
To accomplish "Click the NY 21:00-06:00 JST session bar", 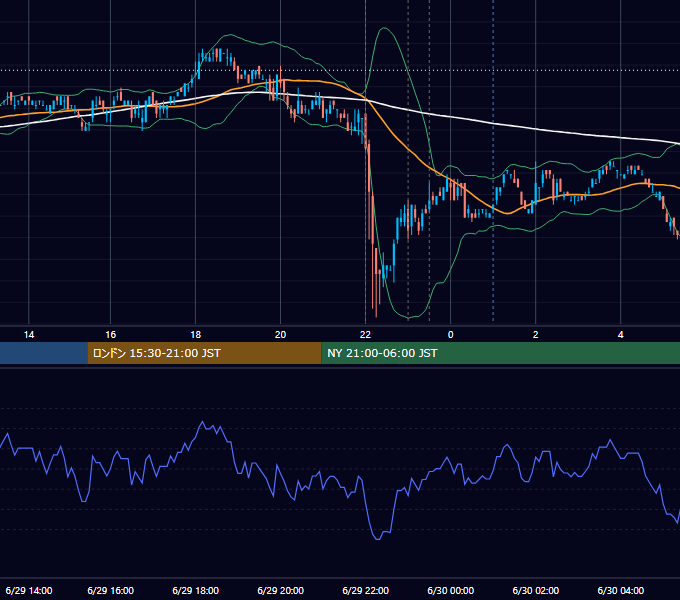I will click(500, 353).
